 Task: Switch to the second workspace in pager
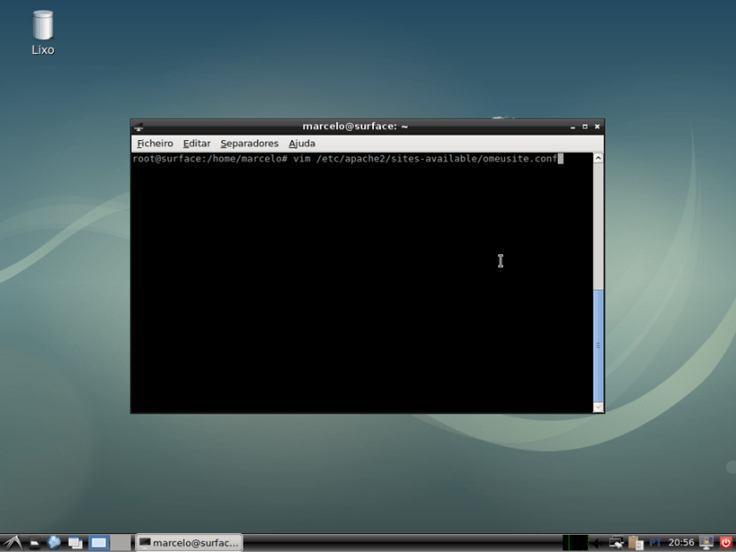click(120, 543)
